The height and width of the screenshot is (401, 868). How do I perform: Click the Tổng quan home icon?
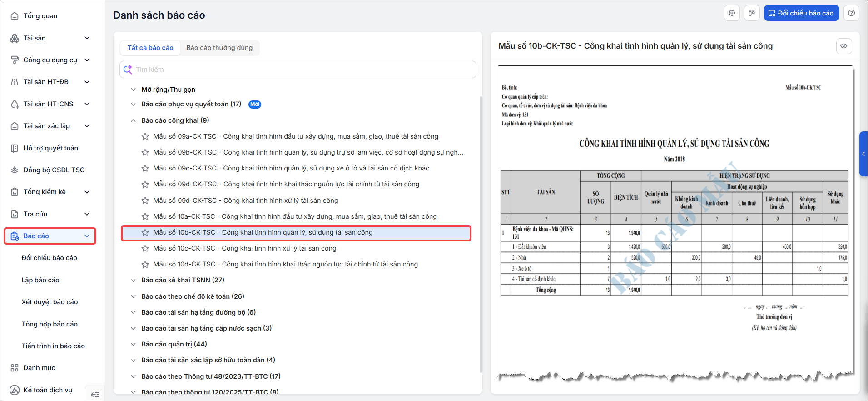click(15, 16)
